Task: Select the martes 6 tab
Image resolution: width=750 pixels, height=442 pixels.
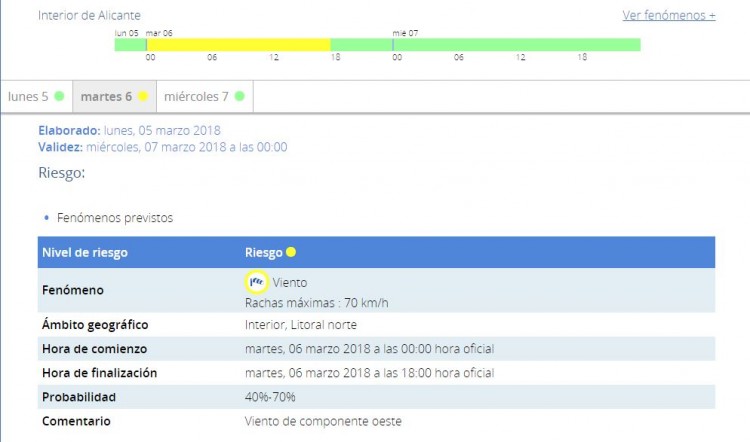Action: click(x=114, y=97)
